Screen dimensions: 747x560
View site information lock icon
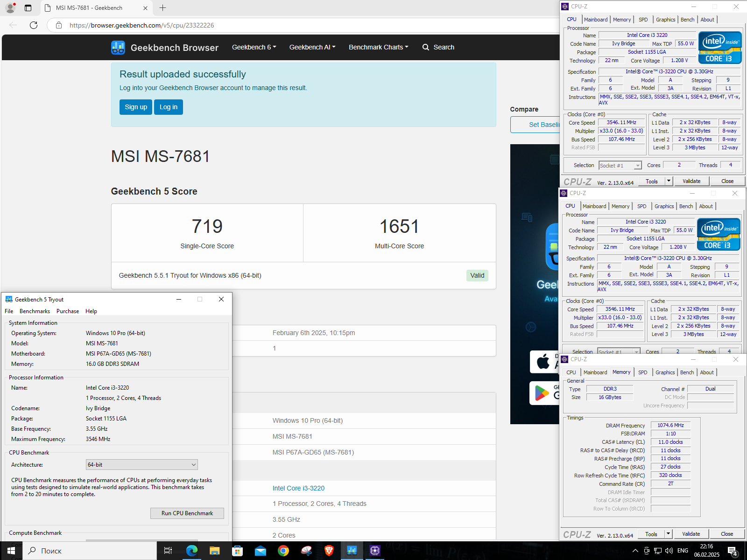point(59,25)
